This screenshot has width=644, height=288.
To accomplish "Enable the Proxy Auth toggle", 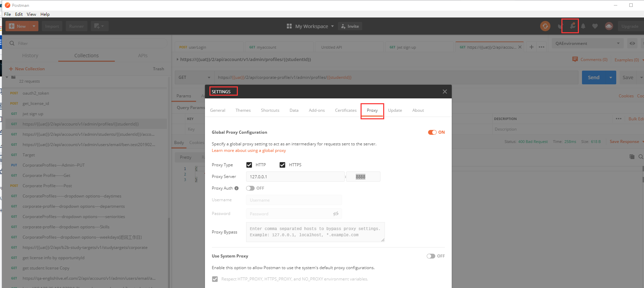I will 250,188.
